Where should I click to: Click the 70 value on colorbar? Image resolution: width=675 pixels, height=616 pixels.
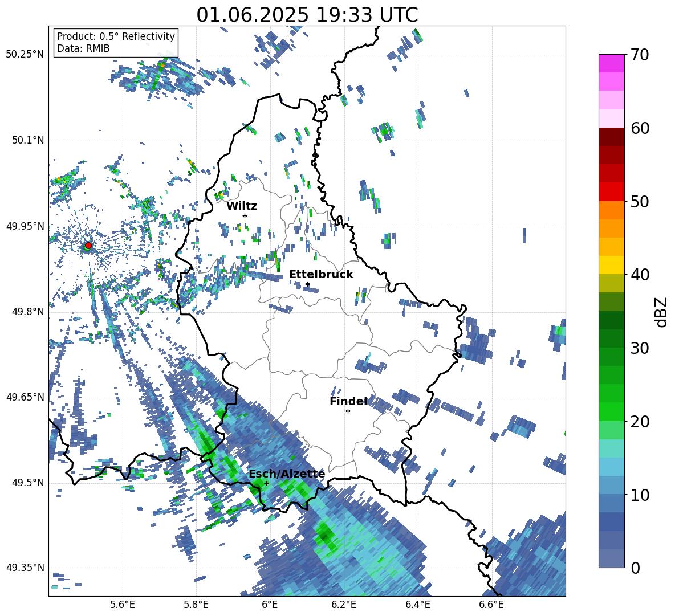[x=639, y=55]
